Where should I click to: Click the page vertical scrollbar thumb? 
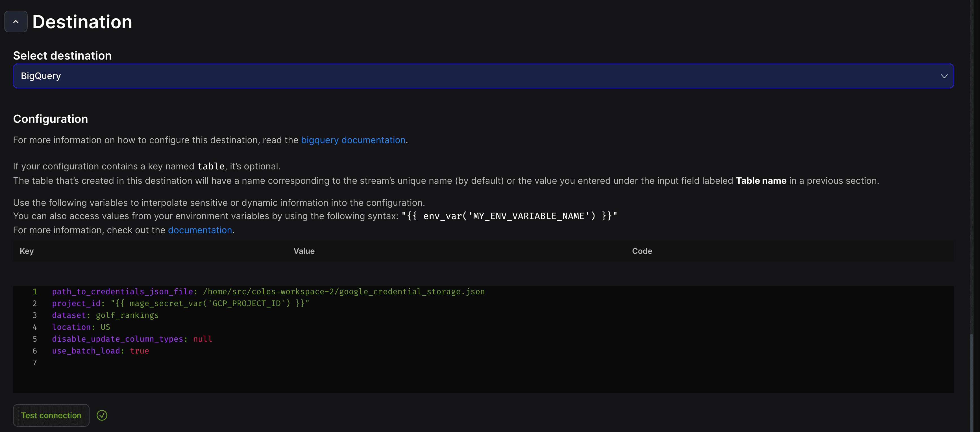point(971,383)
